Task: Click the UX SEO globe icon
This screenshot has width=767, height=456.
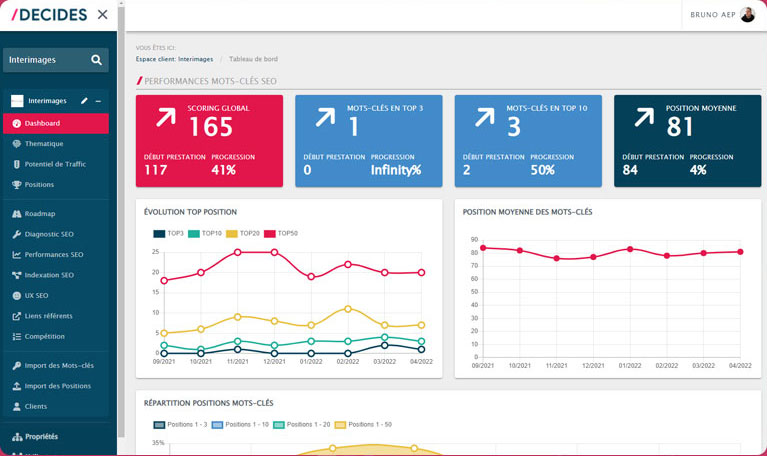Action: pyautogui.click(x=17, y=296)
